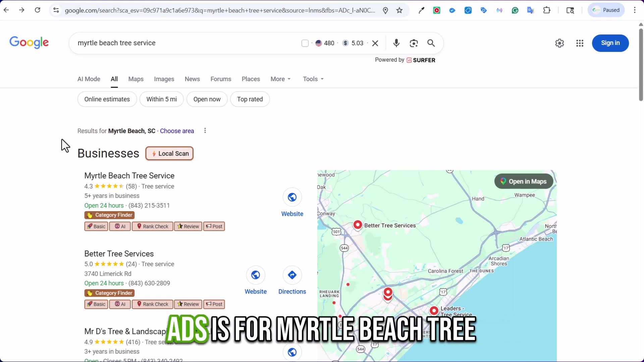Open Google settings gear icon
The height and width of the screenshot is (362, 644).
pyautogui.click(x=559, y=43)
